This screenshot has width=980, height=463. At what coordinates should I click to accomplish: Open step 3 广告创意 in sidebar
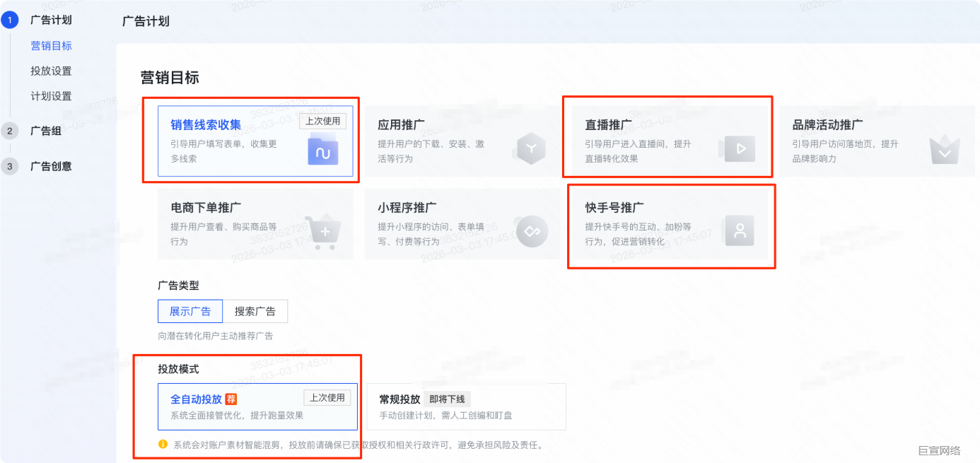tap(51, 167)
